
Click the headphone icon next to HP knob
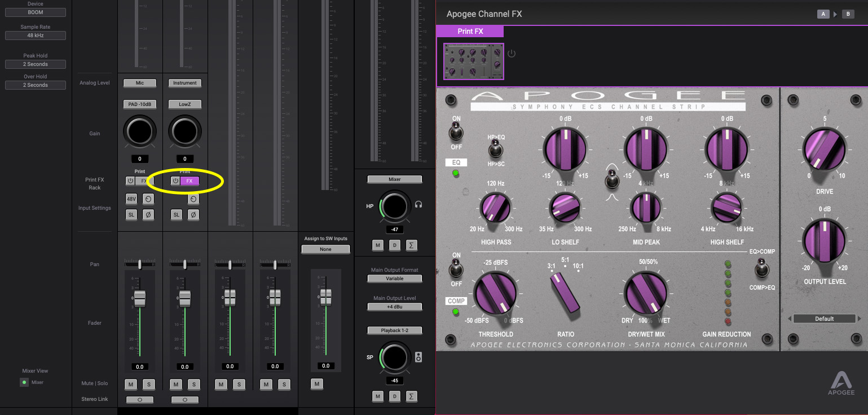(x=418, y=205)
